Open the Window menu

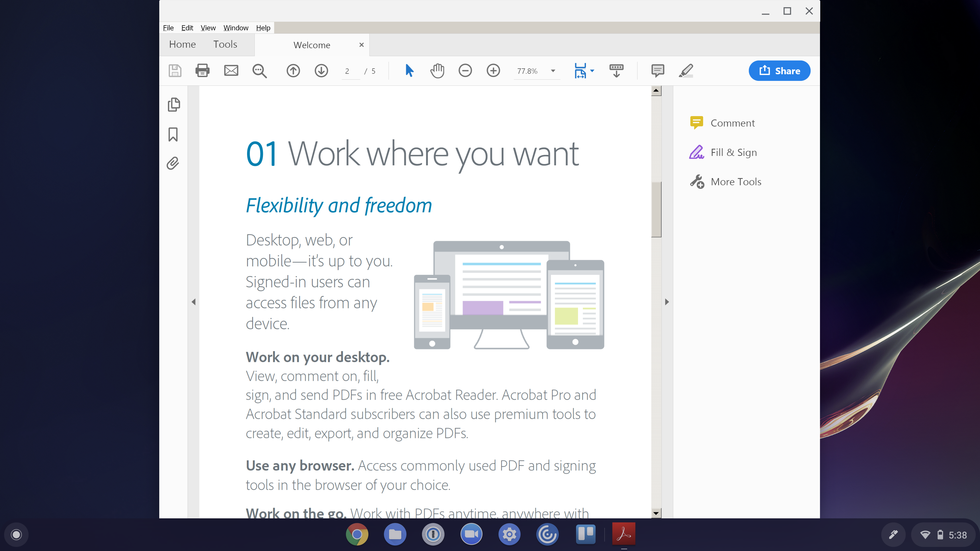click(x=236, y=28)
